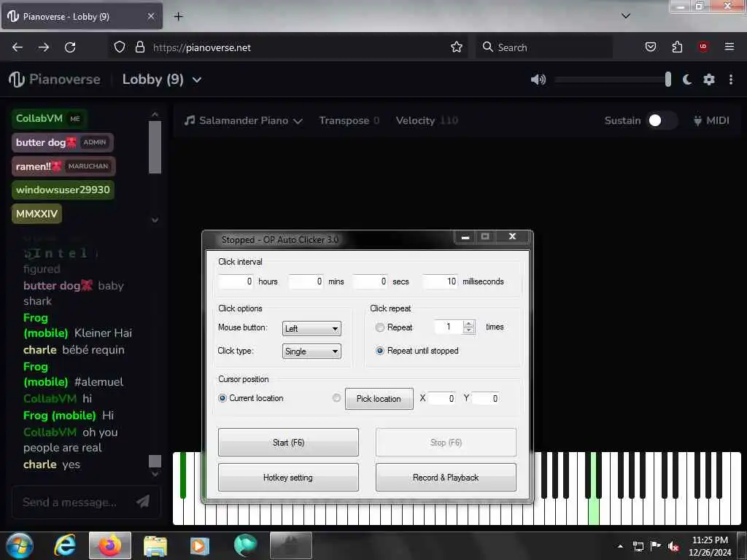Reload the current page
747x560 pixels.
click(70, 47)
